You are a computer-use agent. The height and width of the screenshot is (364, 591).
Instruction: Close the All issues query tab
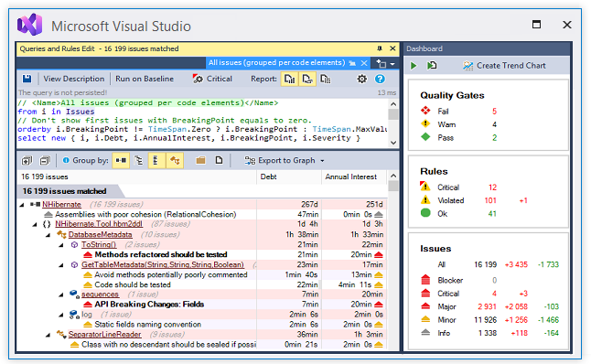pos(364,63)
